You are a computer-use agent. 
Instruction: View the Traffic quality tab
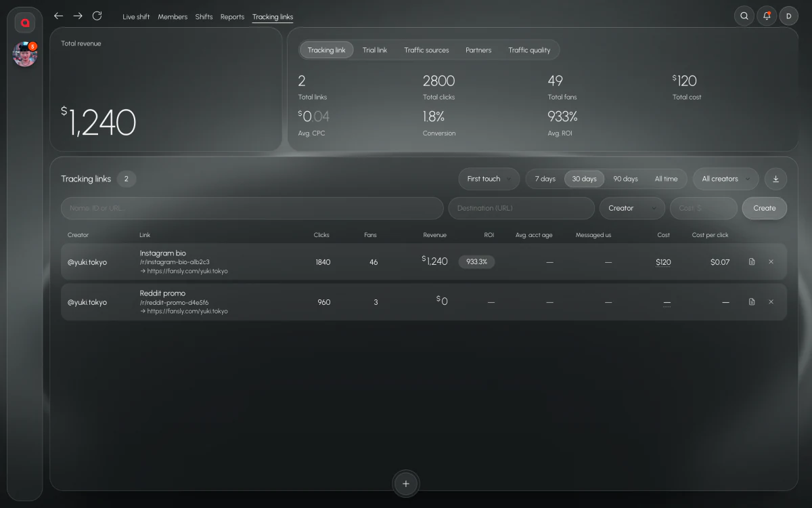(529, 50)
